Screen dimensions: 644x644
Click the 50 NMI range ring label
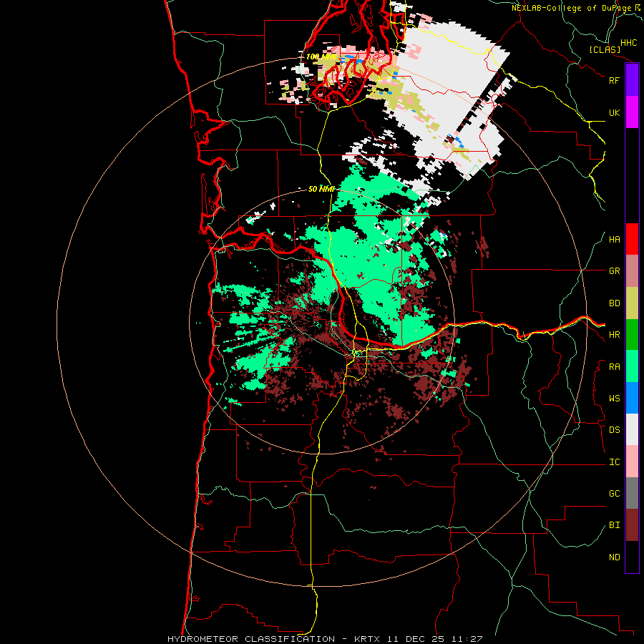(321, 189)
